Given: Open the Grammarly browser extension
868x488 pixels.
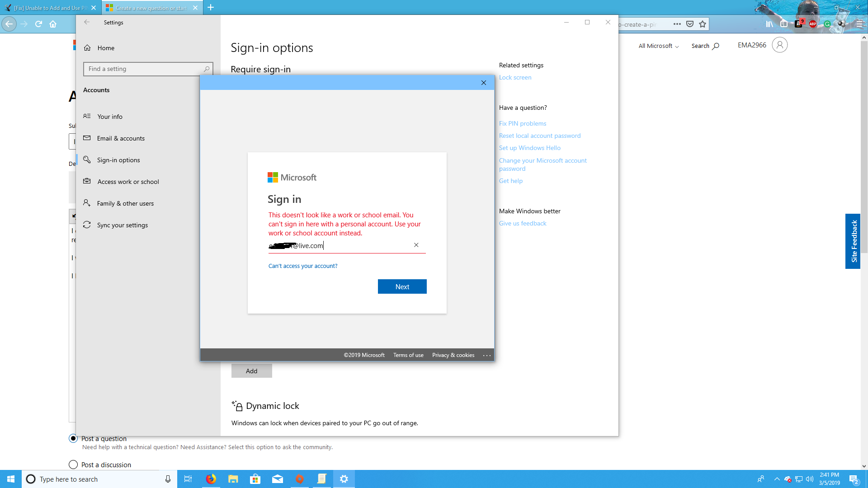Looking at the screenshot, I should click(828, 24).
